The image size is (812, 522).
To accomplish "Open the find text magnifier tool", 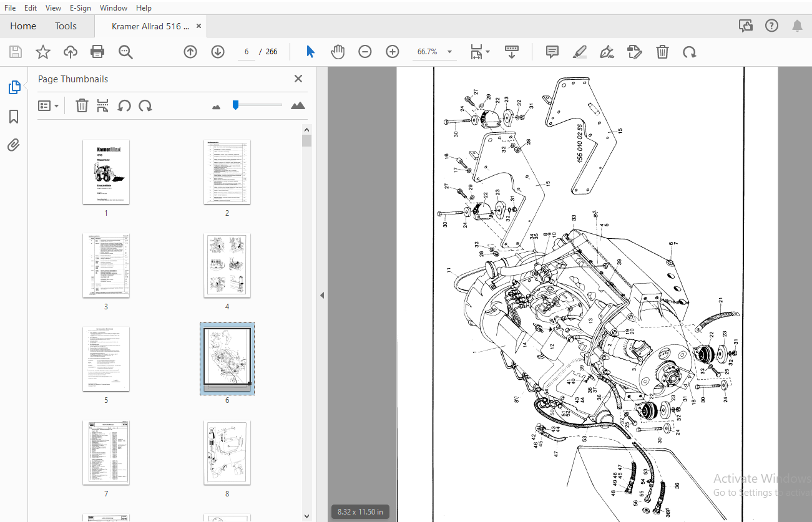I will 125,52.
